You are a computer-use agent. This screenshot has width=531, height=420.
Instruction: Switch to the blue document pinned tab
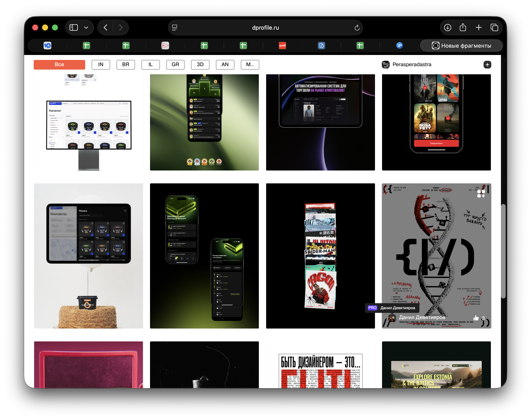321,46
